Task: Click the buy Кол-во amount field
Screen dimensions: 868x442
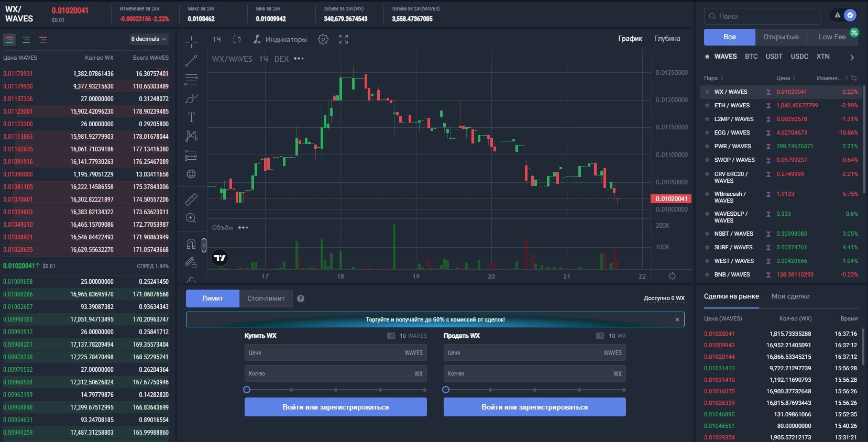Action: (336, 374)
